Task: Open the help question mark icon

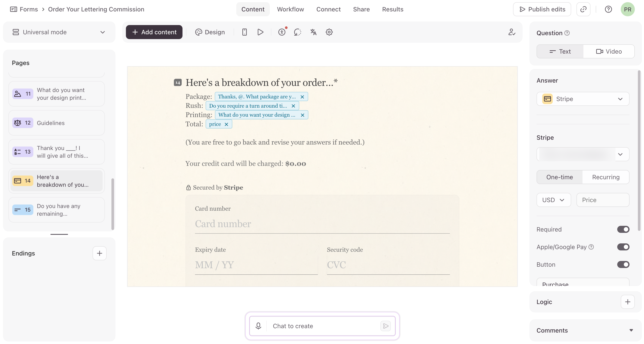Action: tap(608, 9)
